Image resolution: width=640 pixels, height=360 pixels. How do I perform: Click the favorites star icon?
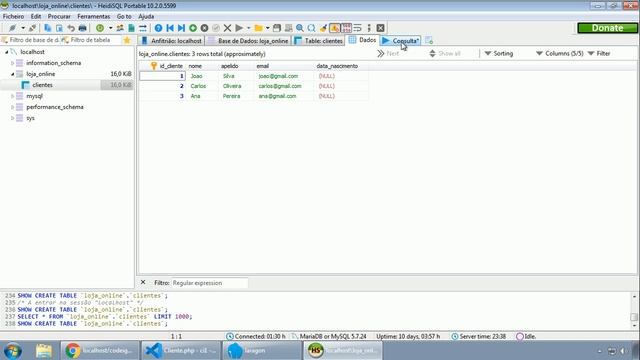(x=127, y=40)
